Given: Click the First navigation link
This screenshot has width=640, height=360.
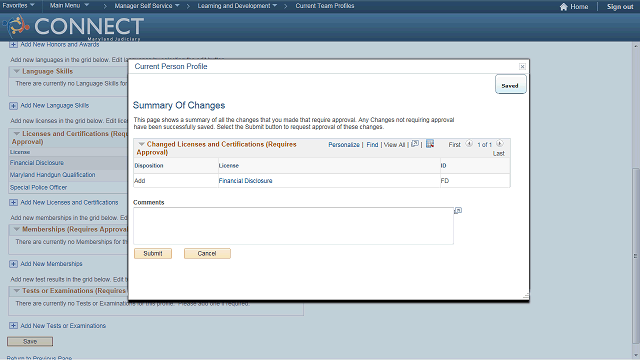Looking at the screenshot, I should pos(454,145).
